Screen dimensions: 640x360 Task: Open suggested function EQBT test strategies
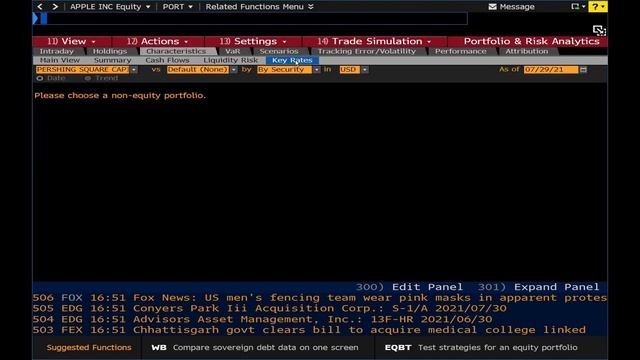(481, 348)
